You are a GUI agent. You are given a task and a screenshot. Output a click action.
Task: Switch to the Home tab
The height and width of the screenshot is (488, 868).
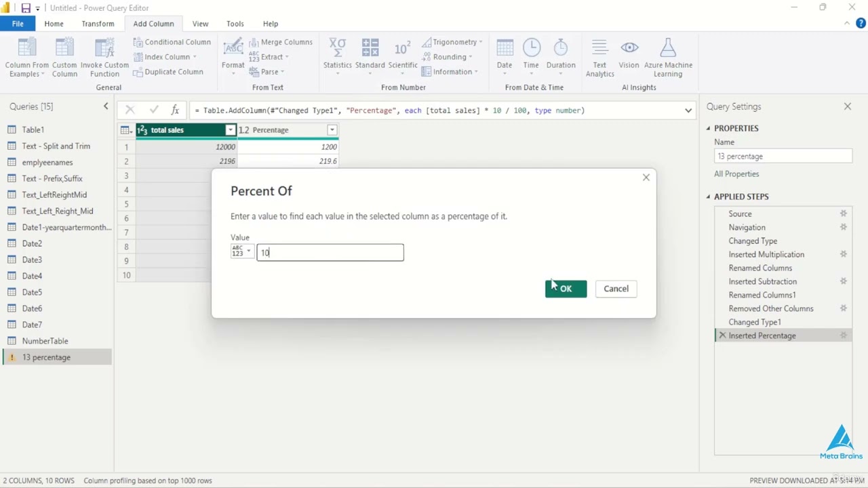tap(54, 24)
